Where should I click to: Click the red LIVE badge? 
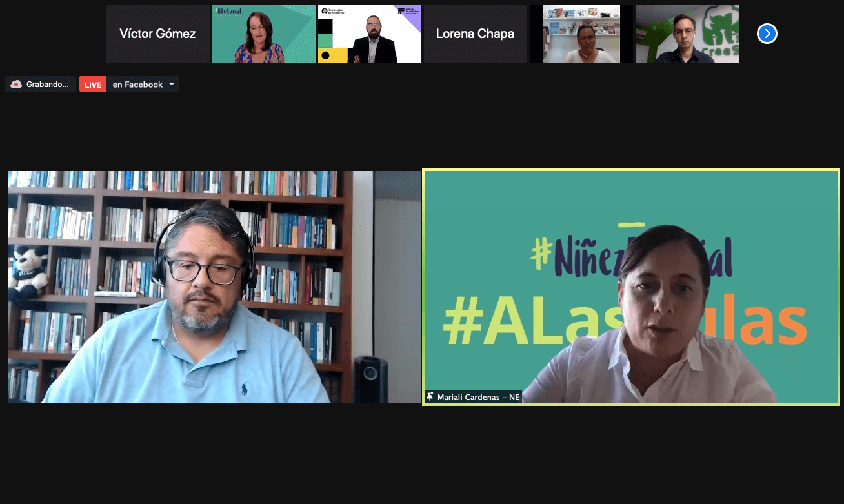(93, 85)
